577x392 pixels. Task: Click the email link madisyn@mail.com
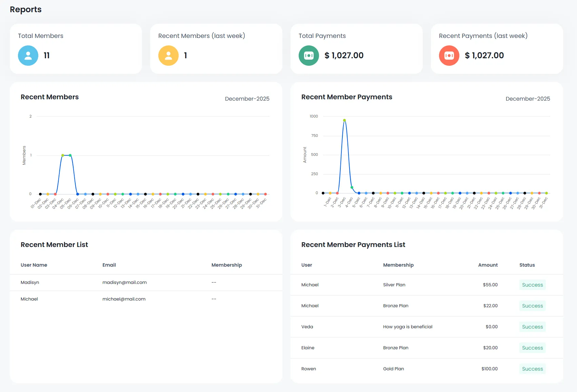[x=124, y=282]
